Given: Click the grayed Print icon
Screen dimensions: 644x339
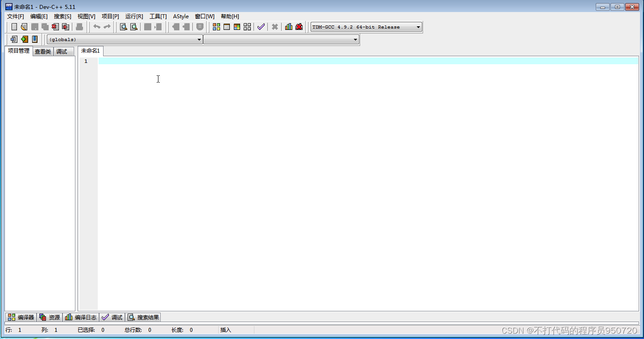Looking at the screenshot, I should [79, 27].
